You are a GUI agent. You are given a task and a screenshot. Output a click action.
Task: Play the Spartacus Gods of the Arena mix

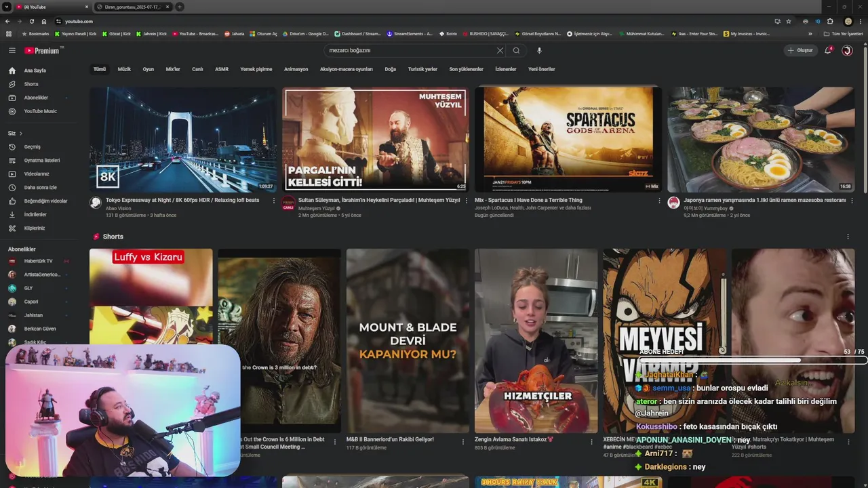568,140
